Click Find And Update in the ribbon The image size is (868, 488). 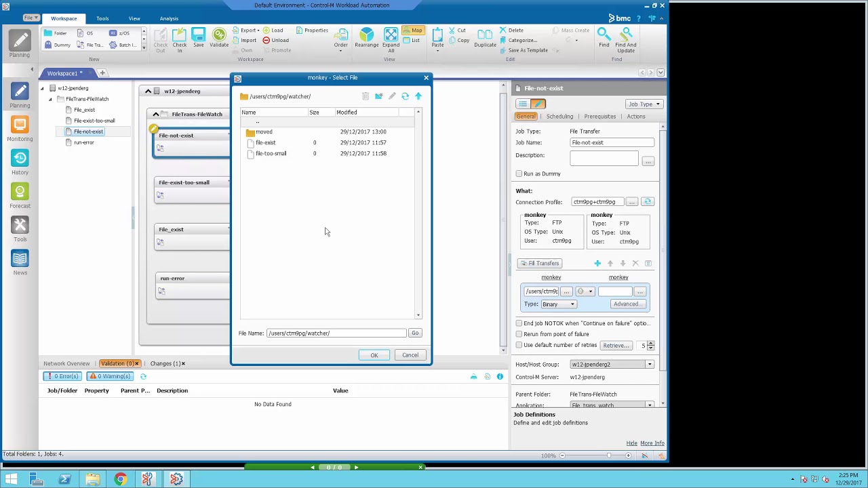pos(626,41)
